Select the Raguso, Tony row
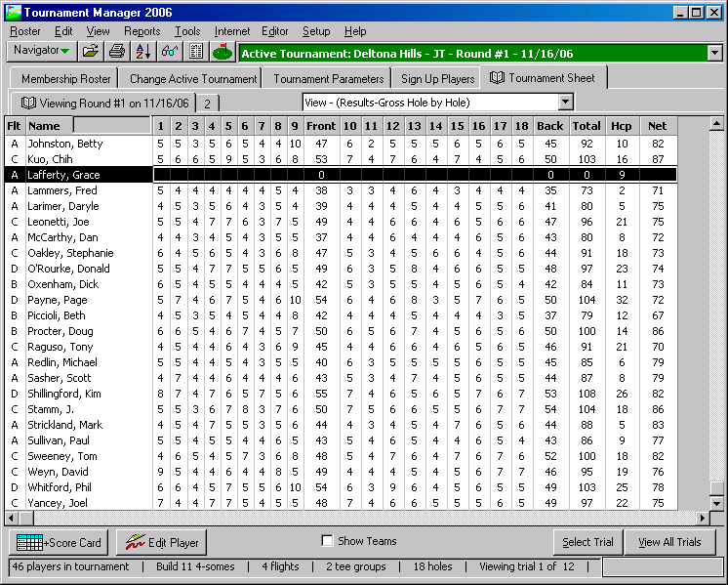This screenshot has width=728, height=585. click(x=341, y=347)
